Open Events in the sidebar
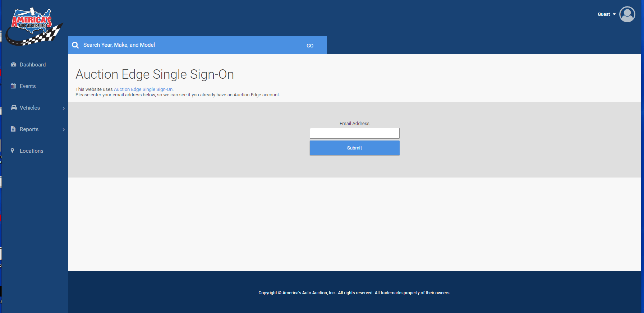 pyautogui.click(x=28, y=86)
